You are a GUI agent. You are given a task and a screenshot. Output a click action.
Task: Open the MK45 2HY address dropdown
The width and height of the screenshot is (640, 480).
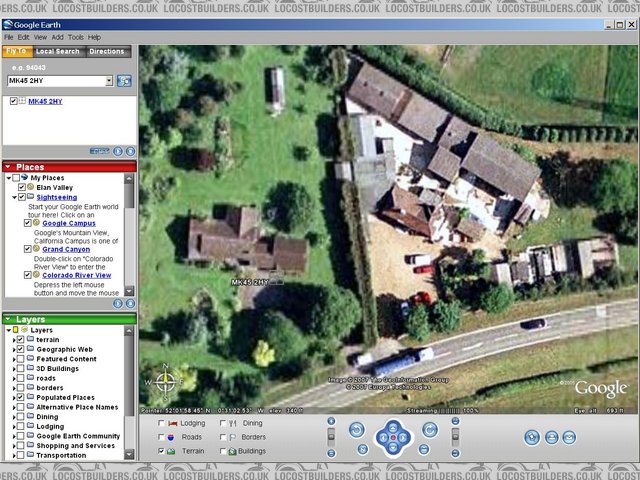108,81
